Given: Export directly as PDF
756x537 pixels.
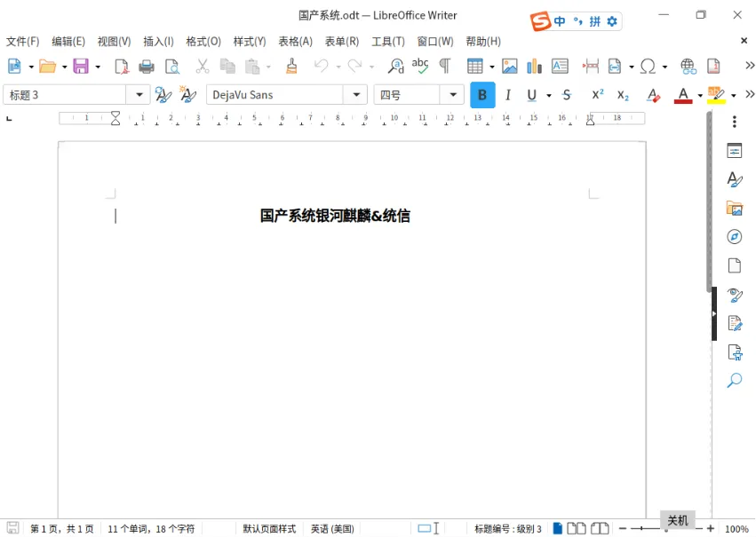Looking at the screenshot, I should coord(122,66).
